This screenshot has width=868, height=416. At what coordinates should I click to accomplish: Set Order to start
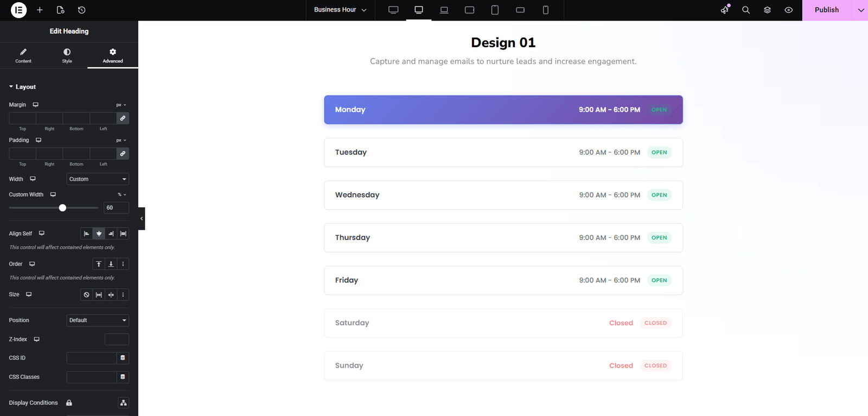tap(99, 264)
